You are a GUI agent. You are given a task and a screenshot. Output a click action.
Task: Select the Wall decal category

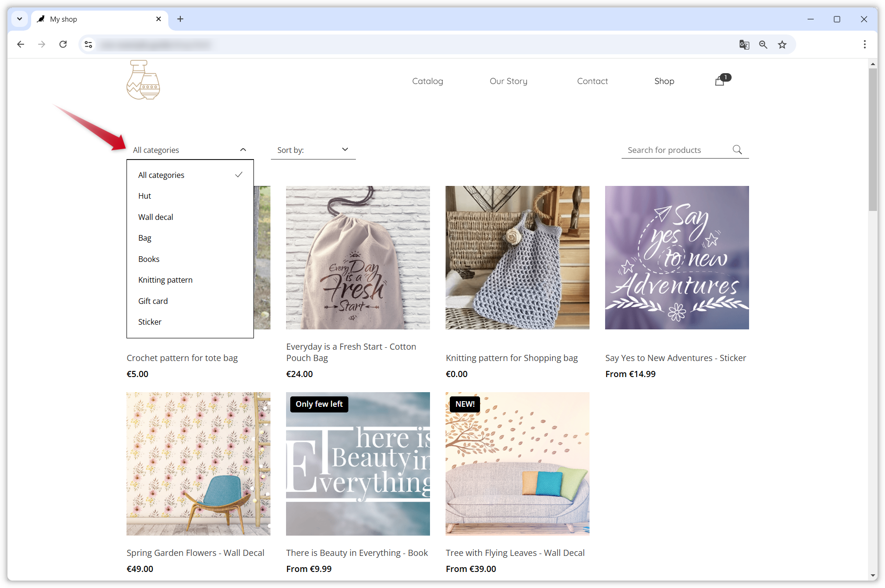(x=156, y=217)
